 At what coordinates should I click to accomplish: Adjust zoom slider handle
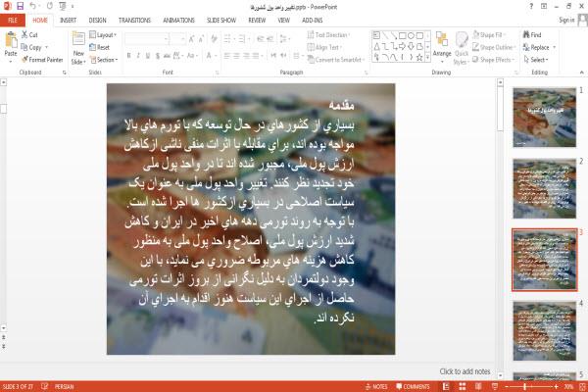(525, 386)
